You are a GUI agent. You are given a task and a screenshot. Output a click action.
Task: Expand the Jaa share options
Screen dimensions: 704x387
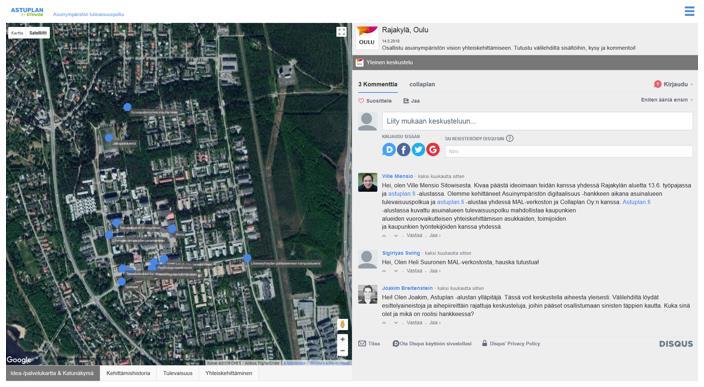pos(412,101)
